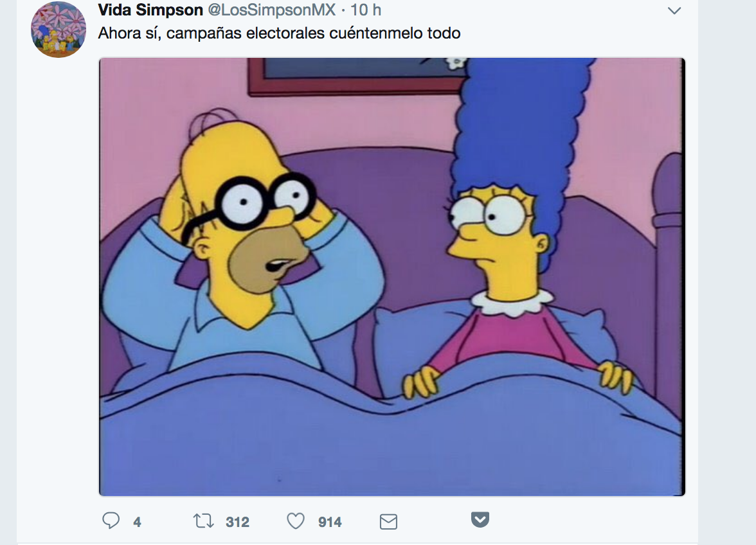
Task: Open tweet options chevron dropdown
Action: tap(674, 10)
